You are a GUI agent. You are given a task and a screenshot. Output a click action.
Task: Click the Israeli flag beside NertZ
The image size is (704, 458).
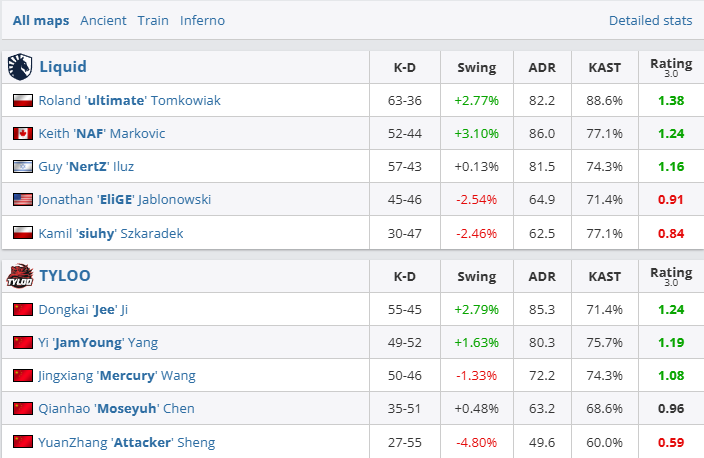point(22,167)
